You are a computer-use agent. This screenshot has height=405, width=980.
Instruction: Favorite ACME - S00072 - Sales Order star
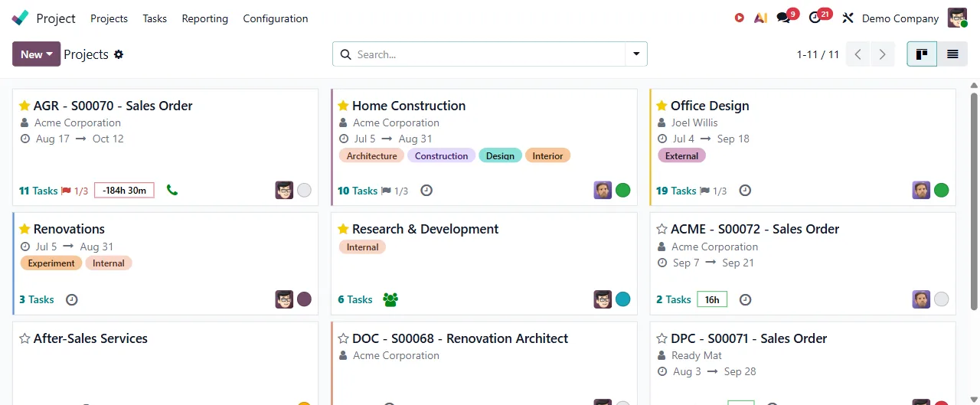(x=661, y=229)
